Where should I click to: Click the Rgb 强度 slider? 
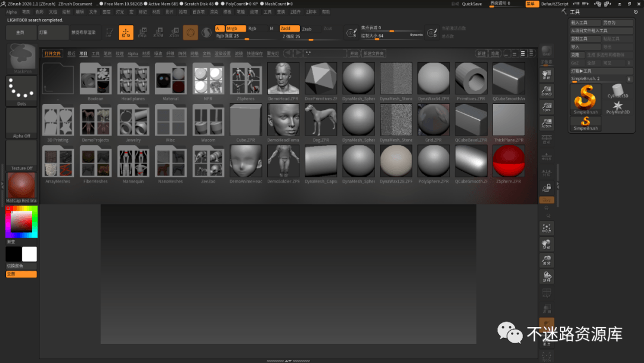(246, 36)
